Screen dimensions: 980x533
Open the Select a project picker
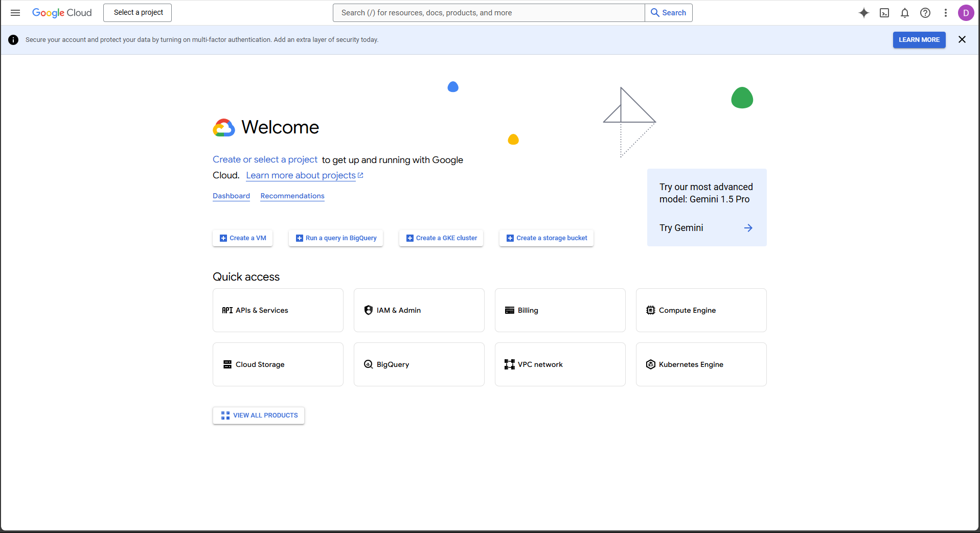138,13
